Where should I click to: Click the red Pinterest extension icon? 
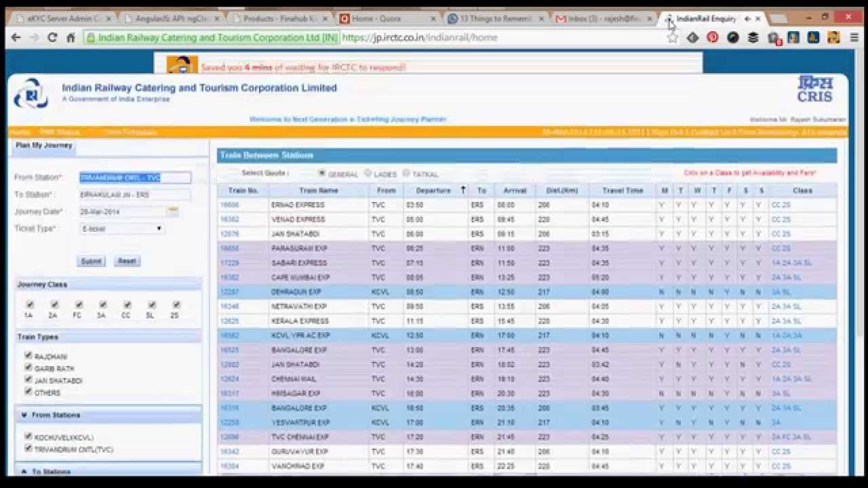click(x=712, y=38)
